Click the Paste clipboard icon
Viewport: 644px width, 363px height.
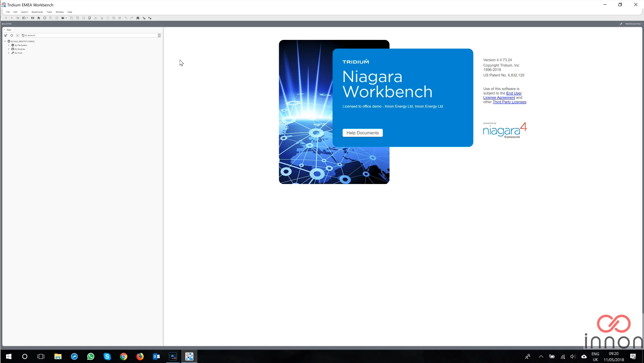pyautogui.click(x=108, y=18)
